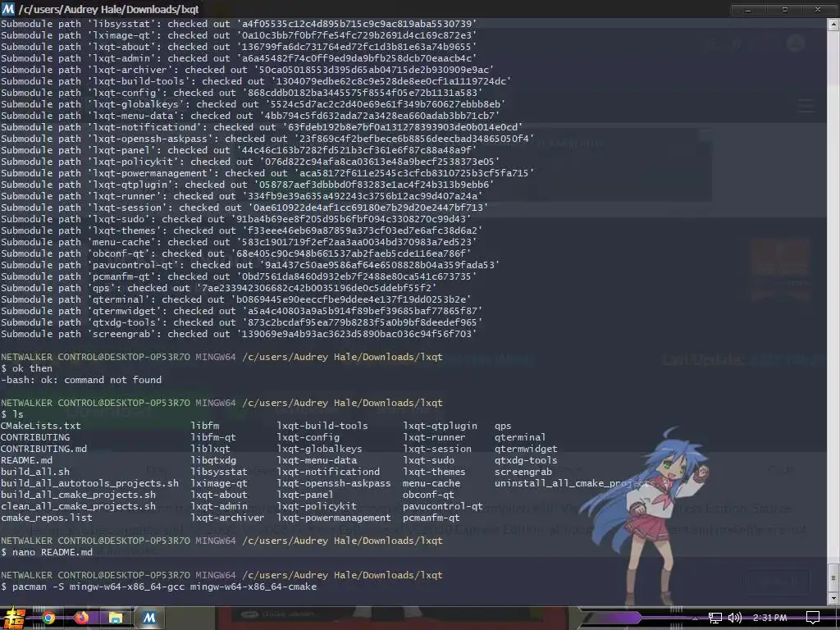Click the Submodule path 'qps' line
The image size is (840, 630).
pyautogui.click(x=218, y=288)
